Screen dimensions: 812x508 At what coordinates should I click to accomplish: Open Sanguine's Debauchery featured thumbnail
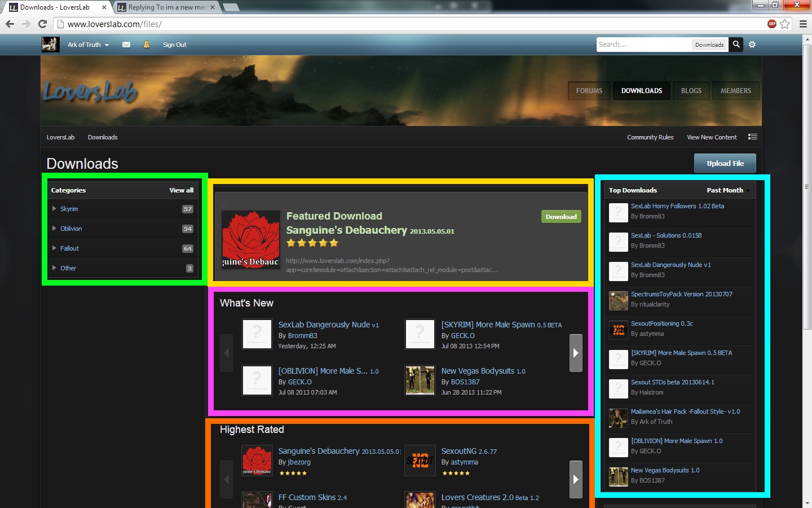pos(251,239)
